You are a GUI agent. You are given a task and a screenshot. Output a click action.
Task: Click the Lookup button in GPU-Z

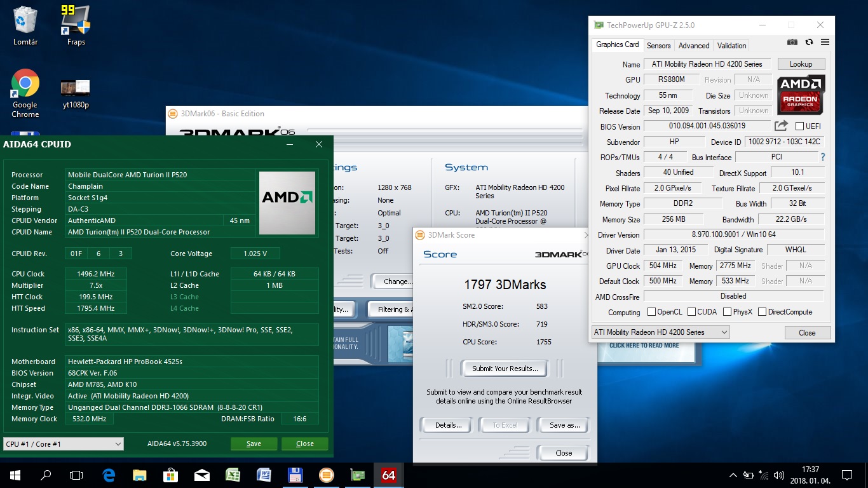coord(801,64)
